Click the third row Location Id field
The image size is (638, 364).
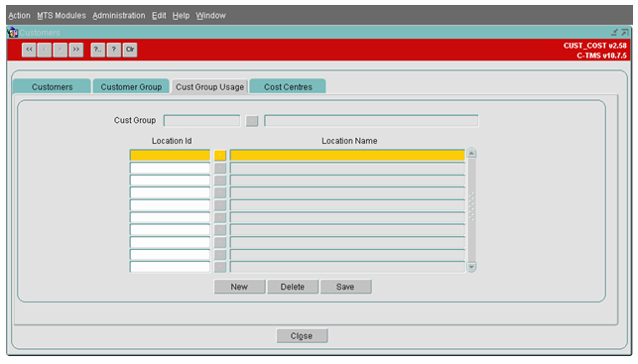[x=170, y=181]
